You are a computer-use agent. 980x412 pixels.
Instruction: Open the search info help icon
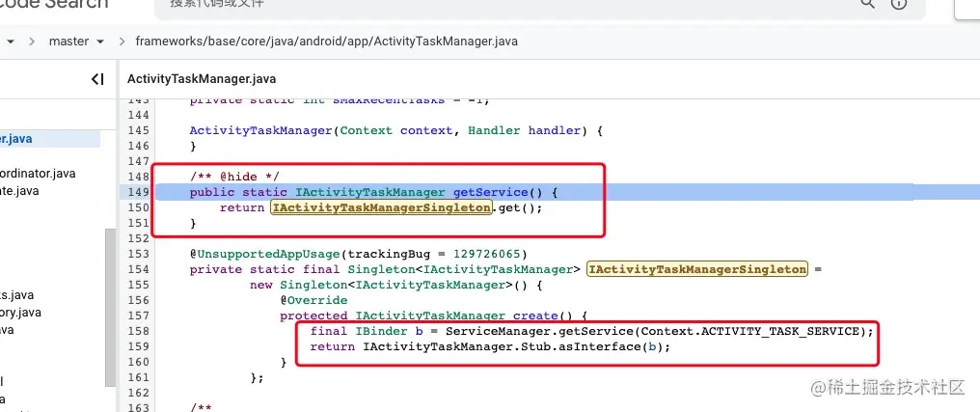[899, 4]
